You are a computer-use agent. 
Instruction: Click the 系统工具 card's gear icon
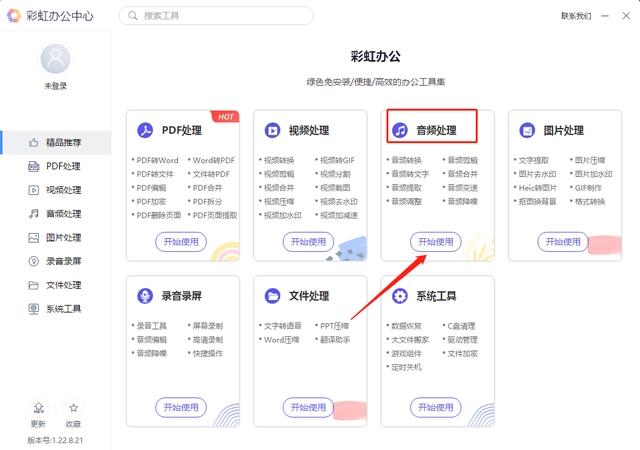[x=400, y=296]
